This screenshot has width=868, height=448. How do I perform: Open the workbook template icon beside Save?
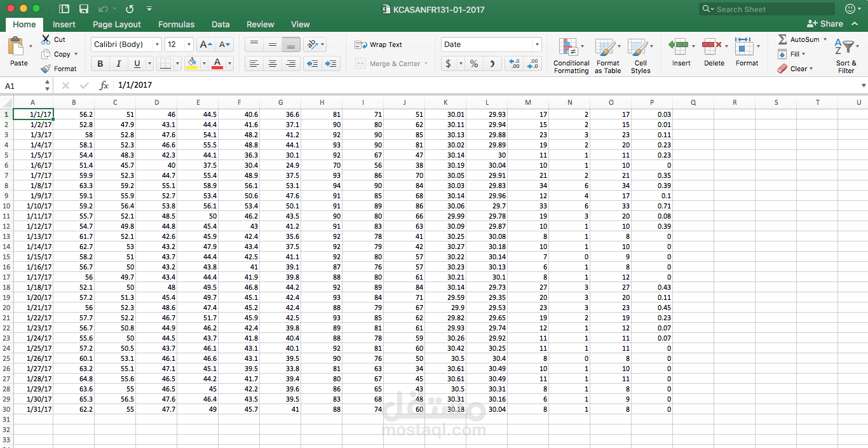pyautogui.click(x=64, y=9)
